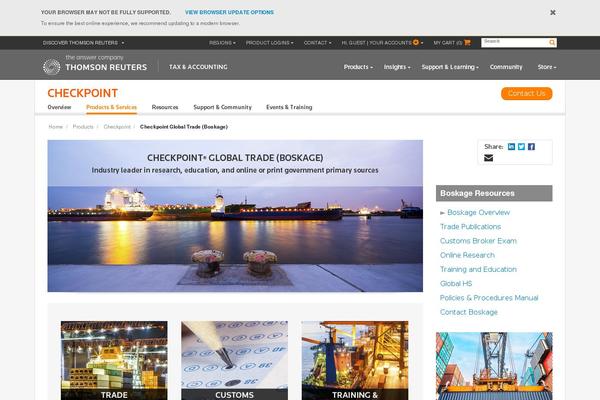Switch to the Overview tab

[x=59, y=107]
